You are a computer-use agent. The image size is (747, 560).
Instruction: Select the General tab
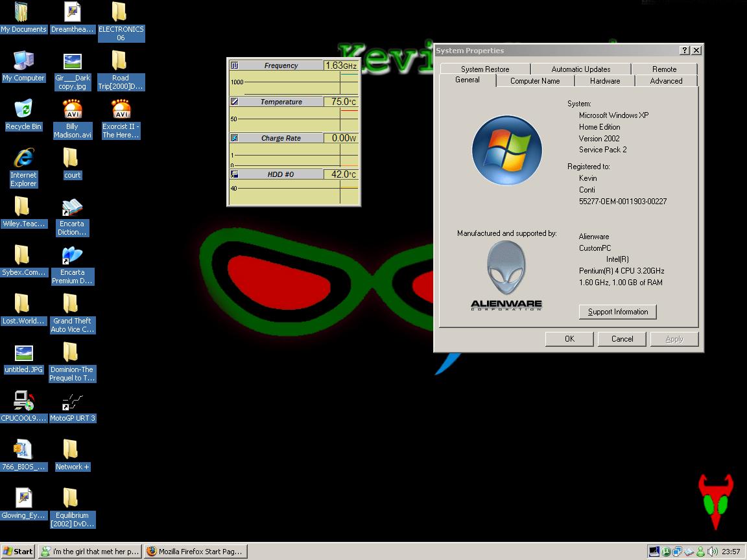[x=468, y=80]
